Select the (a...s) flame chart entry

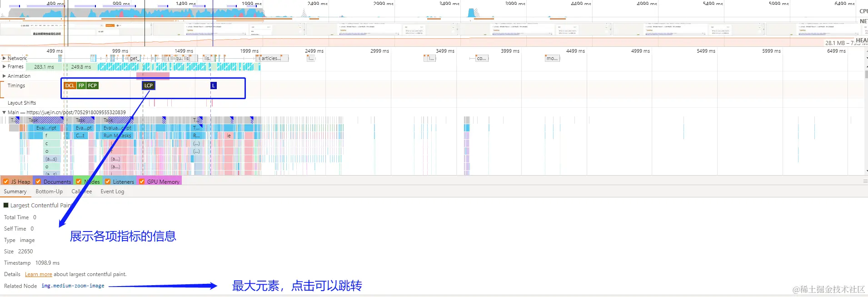52,159
